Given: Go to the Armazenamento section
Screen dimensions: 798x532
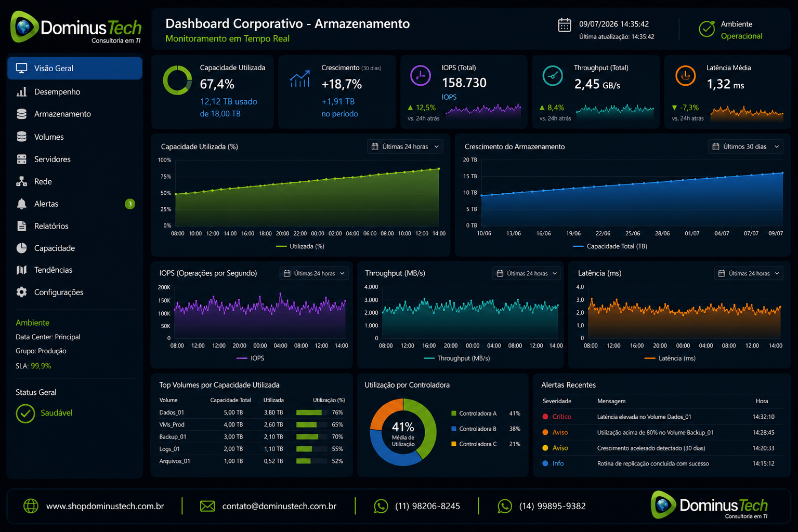Looking at the screenshot, I should [x=75, y=114].
